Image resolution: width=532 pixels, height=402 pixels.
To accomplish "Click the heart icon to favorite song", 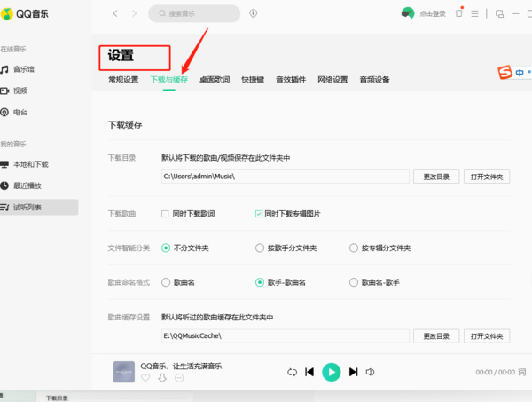I will click(145, 378).
